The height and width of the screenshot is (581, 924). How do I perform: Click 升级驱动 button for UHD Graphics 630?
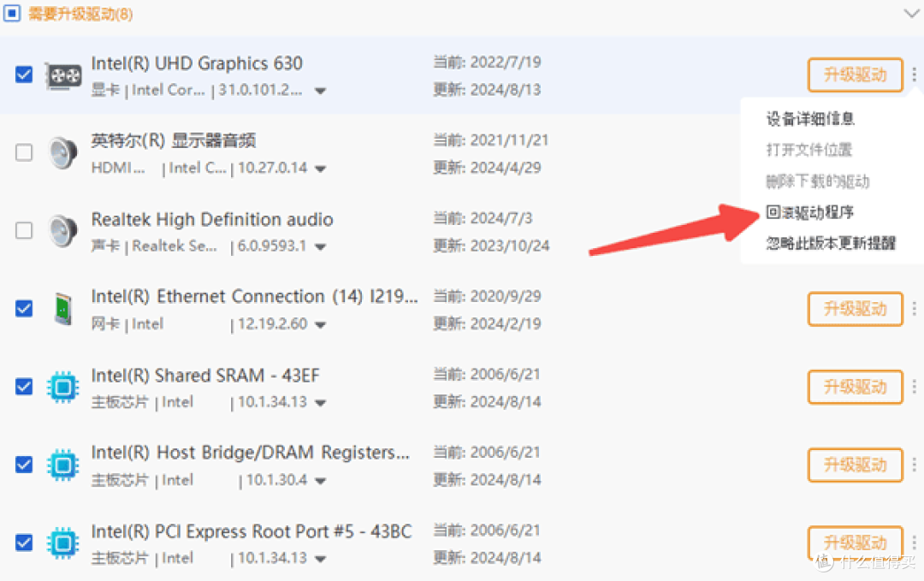[855, 74]
